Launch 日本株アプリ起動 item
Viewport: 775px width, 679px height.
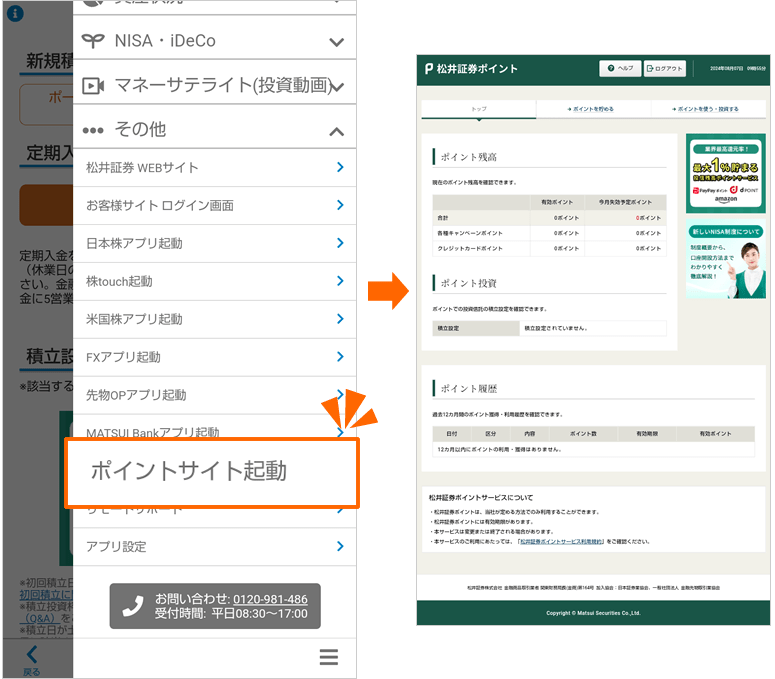pyautogui.click(x=215, y=244)
